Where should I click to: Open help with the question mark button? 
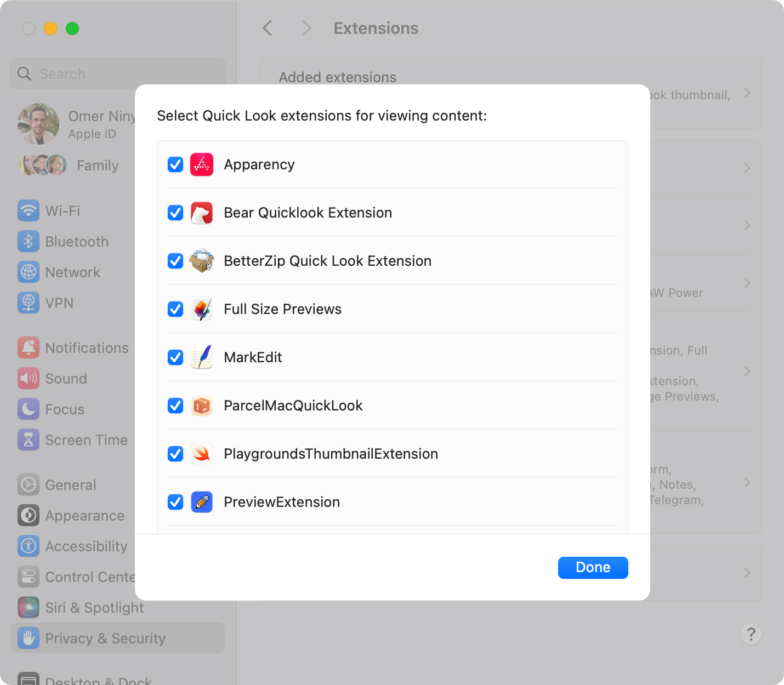751,634
